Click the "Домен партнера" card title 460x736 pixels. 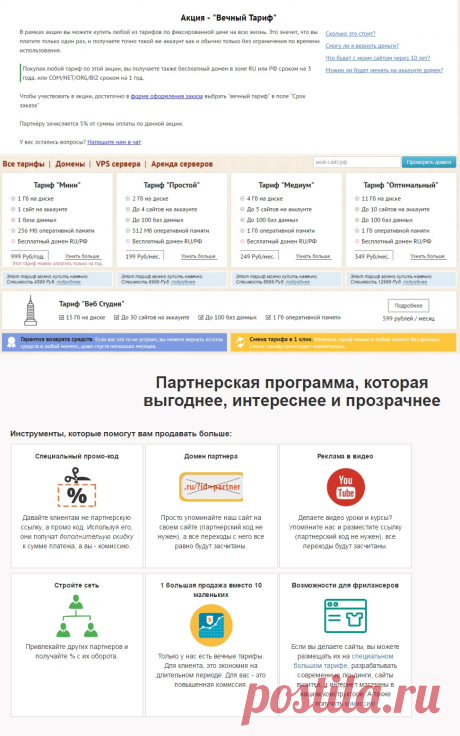211,456
